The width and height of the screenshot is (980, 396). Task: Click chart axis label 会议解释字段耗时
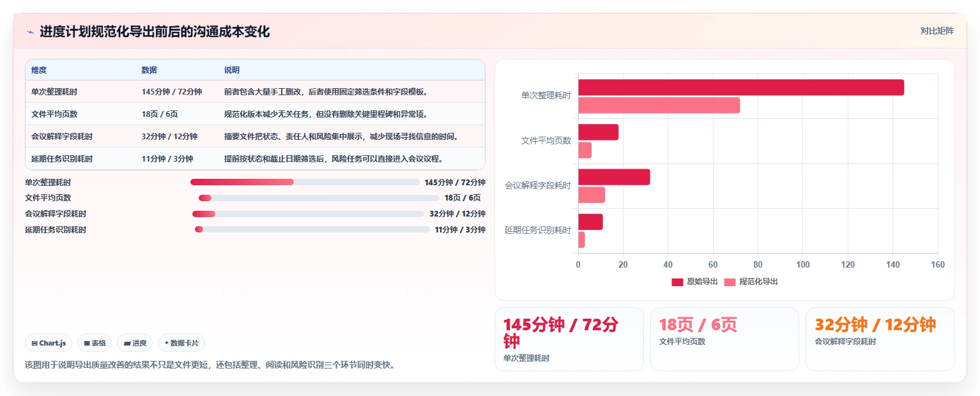538,186
